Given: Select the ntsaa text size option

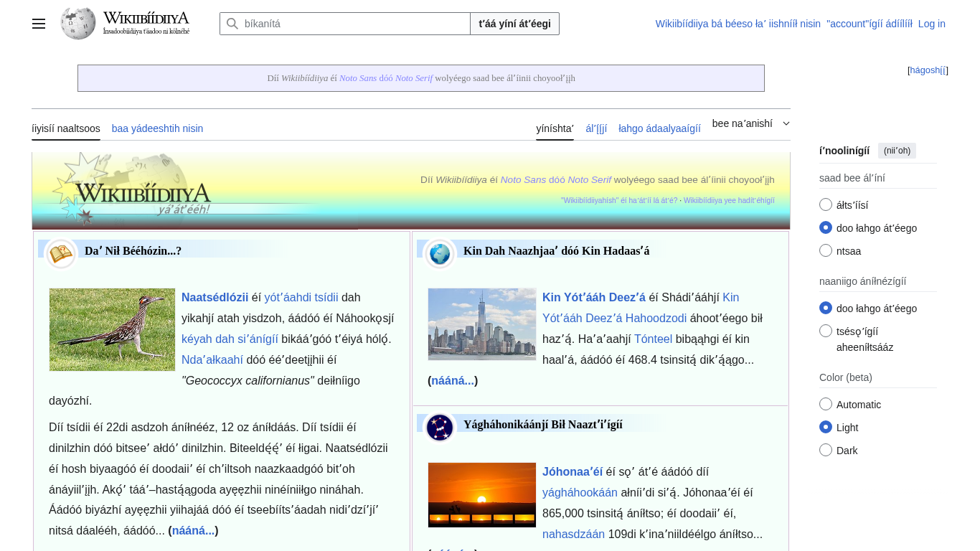Looking at the screenshot, I should point(826,251).
